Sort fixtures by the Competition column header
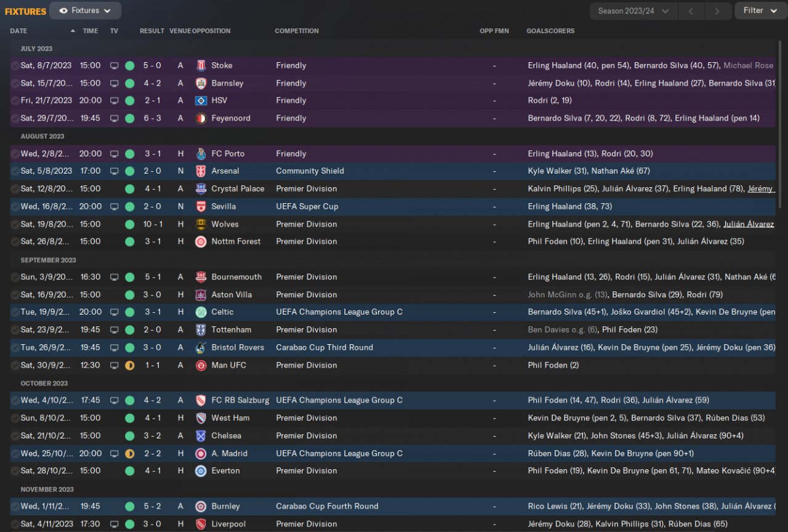 [297, 31]
